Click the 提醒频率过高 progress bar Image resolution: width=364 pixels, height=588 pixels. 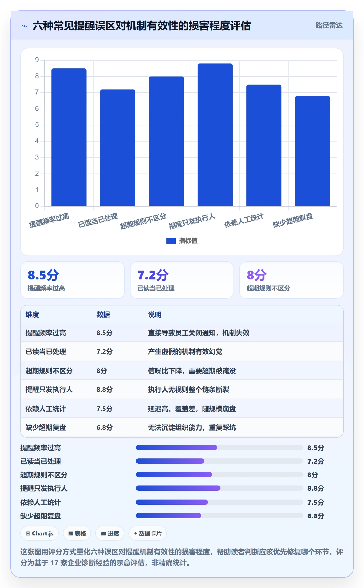click(219, 448)
